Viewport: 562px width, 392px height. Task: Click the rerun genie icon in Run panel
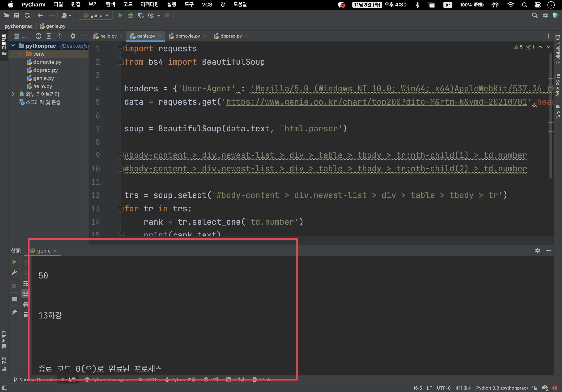point(14,262)
